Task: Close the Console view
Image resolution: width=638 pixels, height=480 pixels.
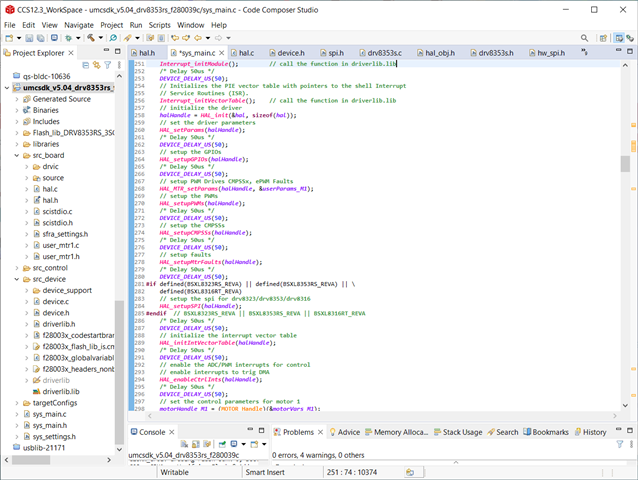Action: (172, 432)
